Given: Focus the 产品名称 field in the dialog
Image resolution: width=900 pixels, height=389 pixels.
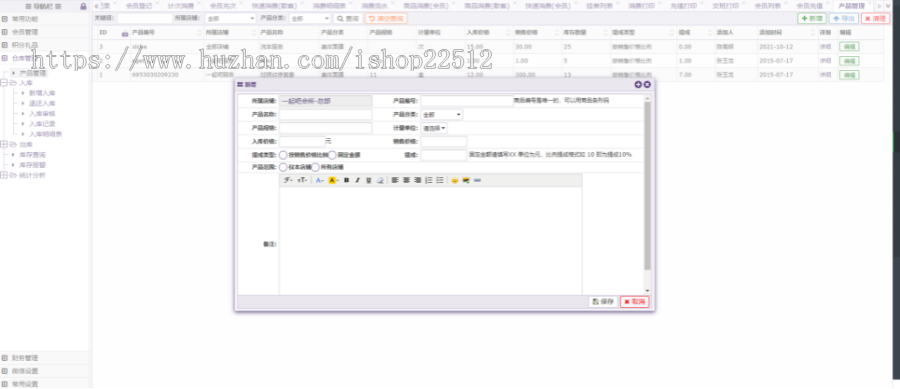Looking at the screenshot, I should click(x=325, y=115).
